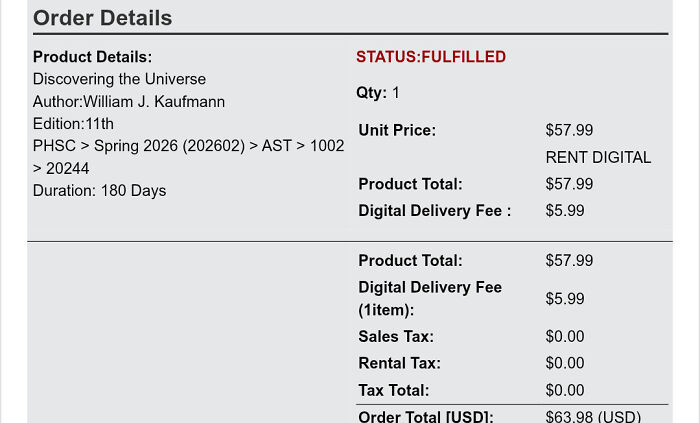Click the $63.98 (USD) order total amount
Viewport: 700px width, 423px height.
592,416
